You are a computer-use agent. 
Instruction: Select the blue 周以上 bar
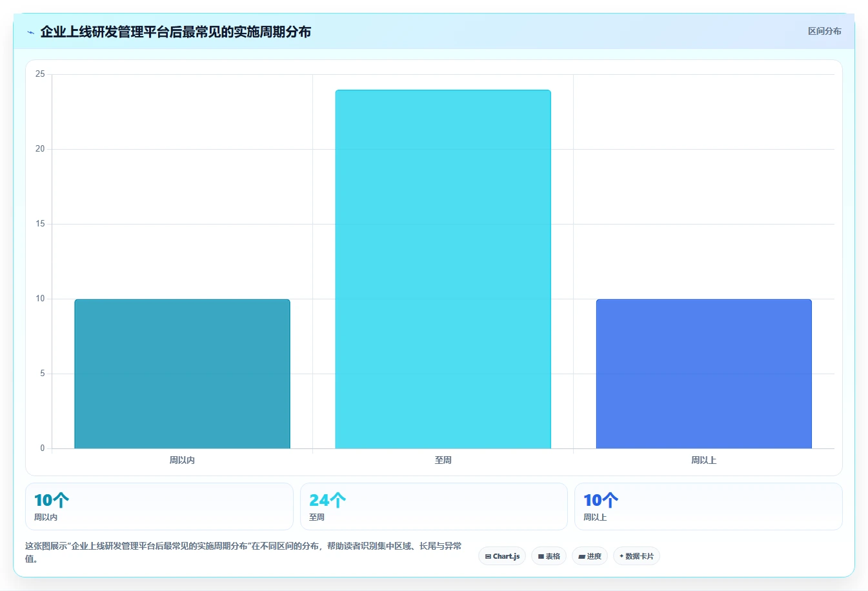[703, 374]
